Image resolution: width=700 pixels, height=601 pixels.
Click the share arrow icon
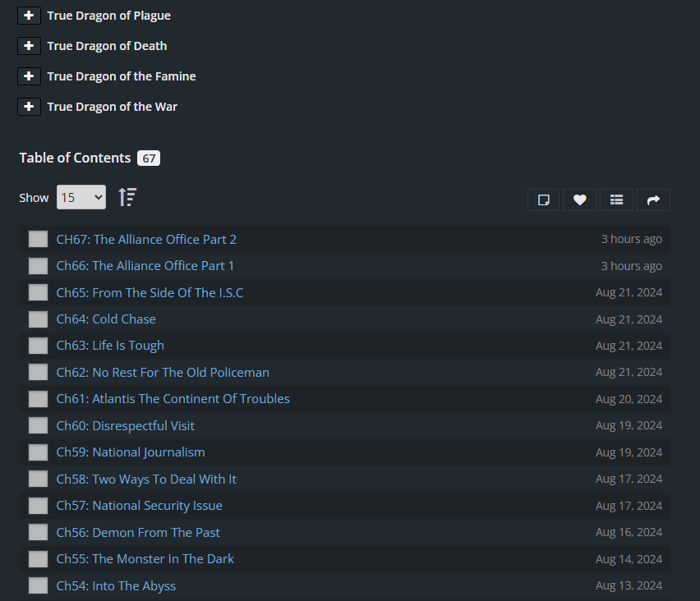pos(653,200)
